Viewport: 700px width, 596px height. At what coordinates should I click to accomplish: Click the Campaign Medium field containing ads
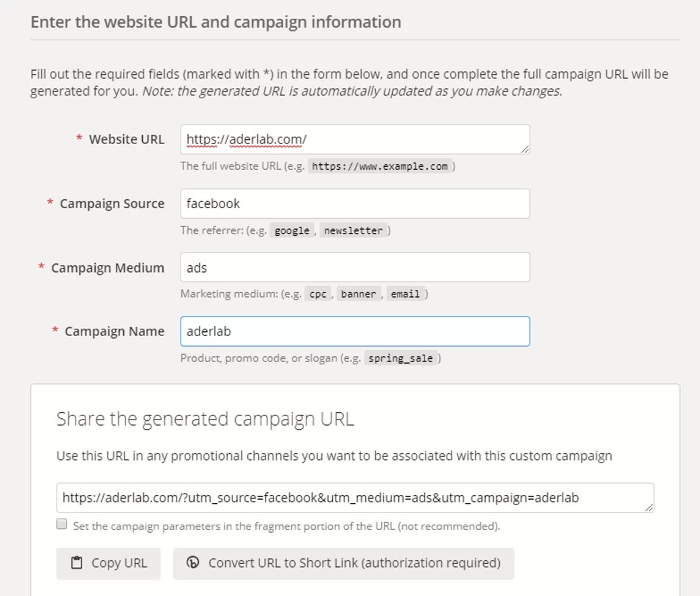(x=354, y=267)
